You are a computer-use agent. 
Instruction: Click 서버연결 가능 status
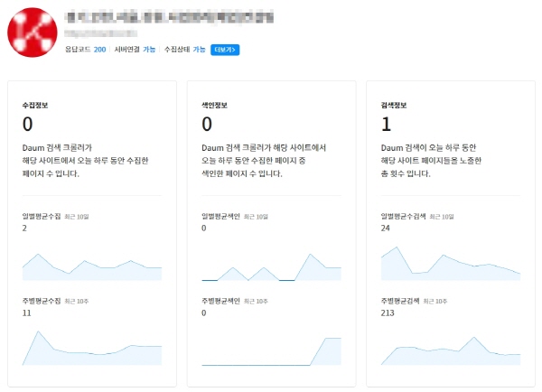(x=135, y=50)
